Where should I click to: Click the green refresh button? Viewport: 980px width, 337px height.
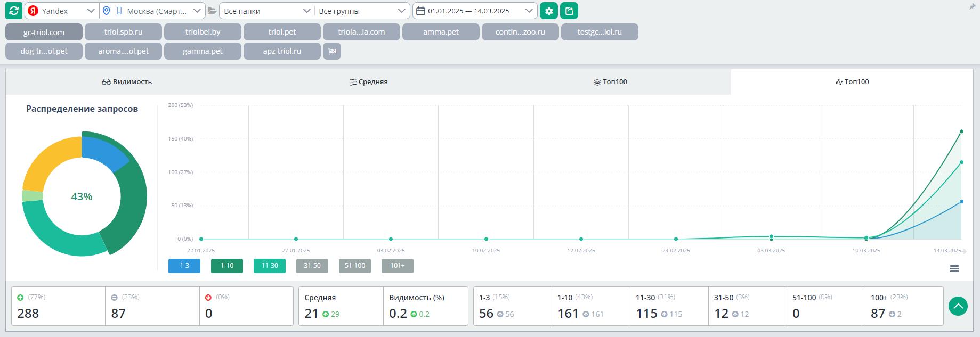(x=14, y=11)
